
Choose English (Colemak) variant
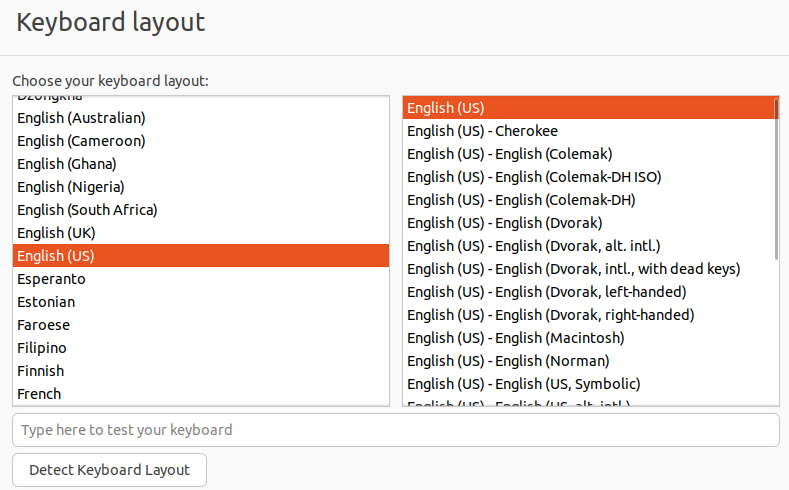click(x=509, y=154)
